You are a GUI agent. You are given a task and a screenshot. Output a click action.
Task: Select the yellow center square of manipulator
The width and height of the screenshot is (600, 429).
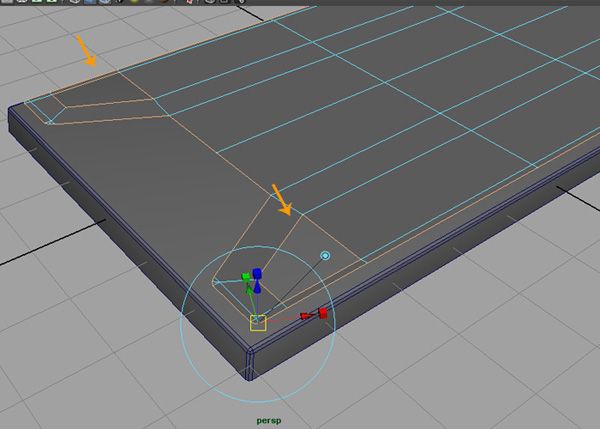257,321
